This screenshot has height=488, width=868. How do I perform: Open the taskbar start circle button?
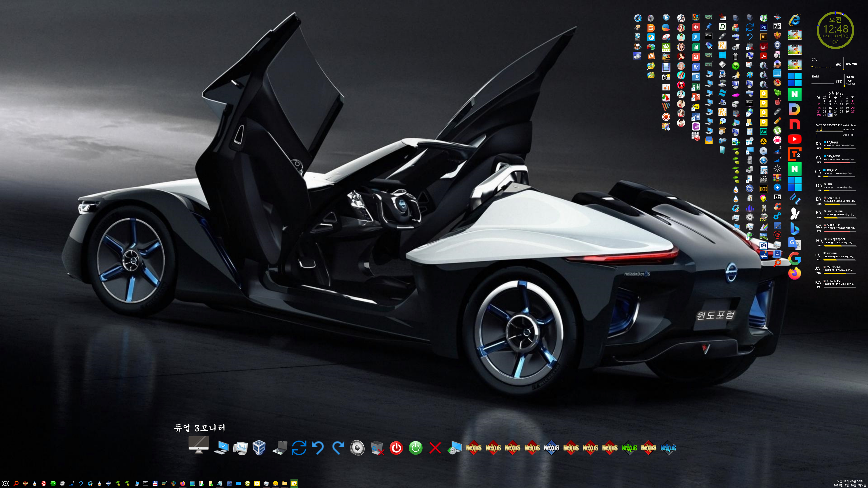(5, 484)
